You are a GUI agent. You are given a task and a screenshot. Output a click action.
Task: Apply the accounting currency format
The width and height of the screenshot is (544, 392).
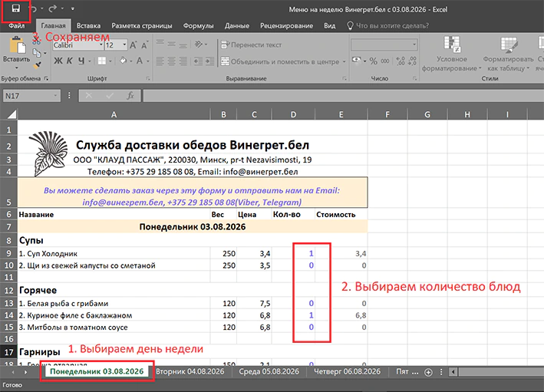(x=357, y=61)
